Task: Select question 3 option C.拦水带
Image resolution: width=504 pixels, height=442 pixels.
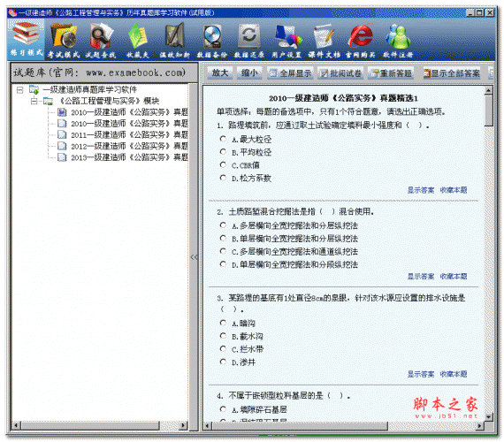Action: [x=223, y=349]
